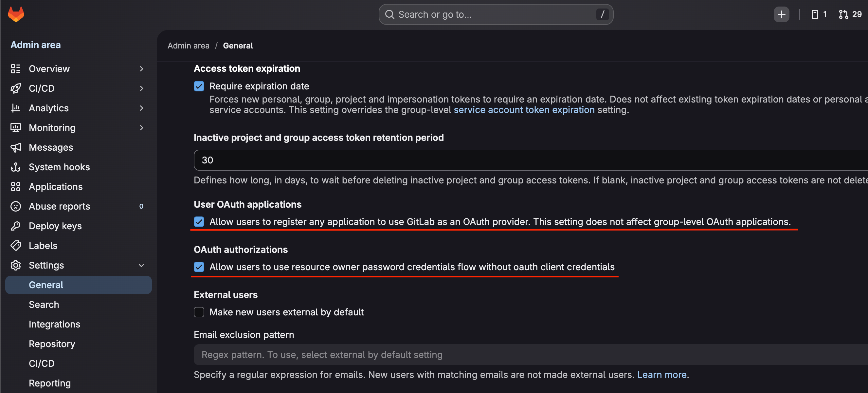Toggle the User OAuth applications checkbox
Viewport: 868px width, 393px height.
point(199,222)
